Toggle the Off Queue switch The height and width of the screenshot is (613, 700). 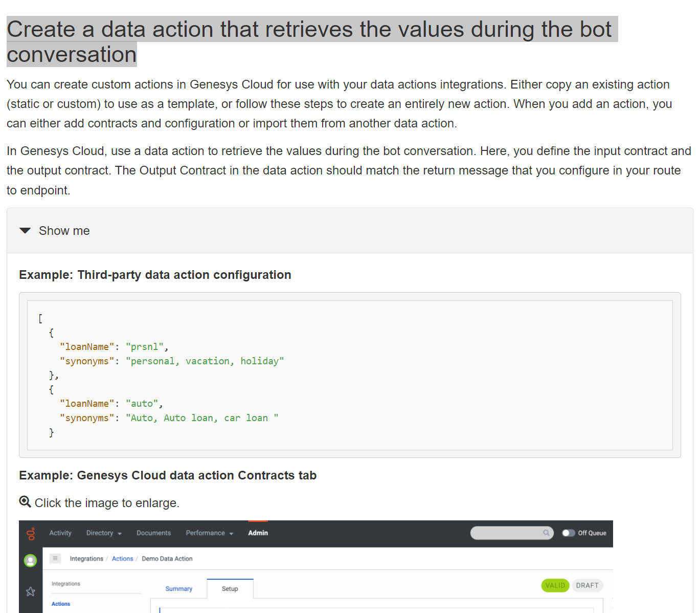click(x=568, y=533)
